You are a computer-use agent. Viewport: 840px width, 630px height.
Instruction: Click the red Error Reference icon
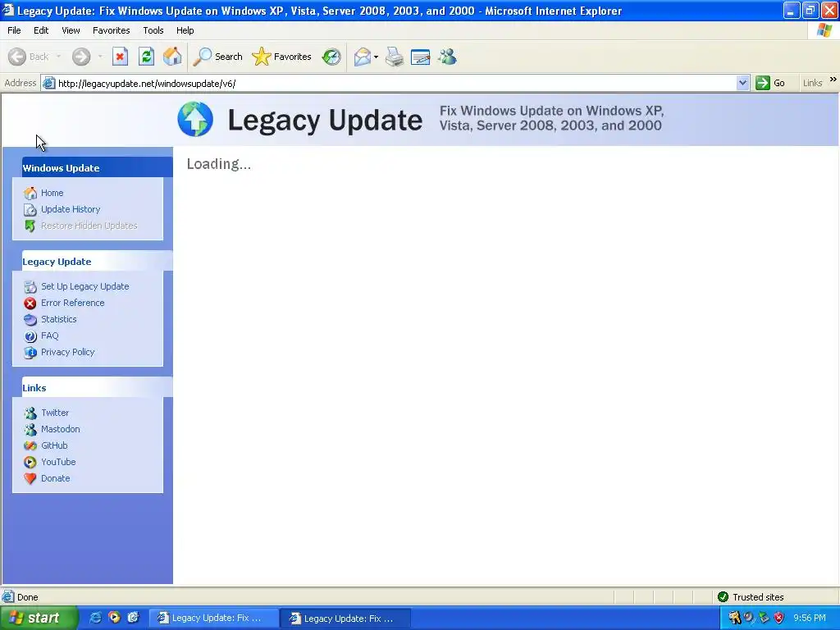[30, 304]
